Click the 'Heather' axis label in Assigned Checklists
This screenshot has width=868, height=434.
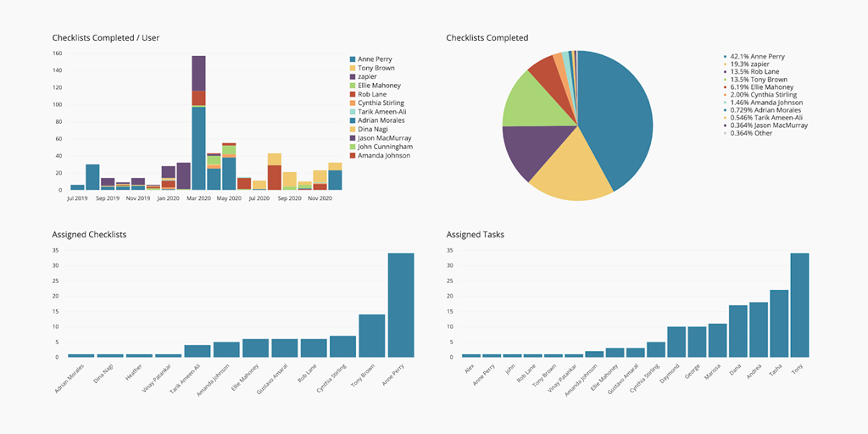click(133, 371)
